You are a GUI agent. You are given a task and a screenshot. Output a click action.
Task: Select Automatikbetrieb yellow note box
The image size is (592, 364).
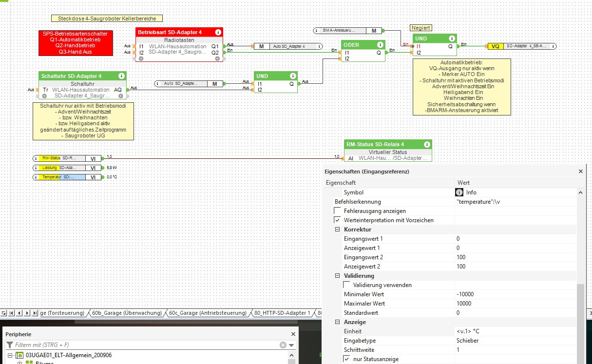461,87
